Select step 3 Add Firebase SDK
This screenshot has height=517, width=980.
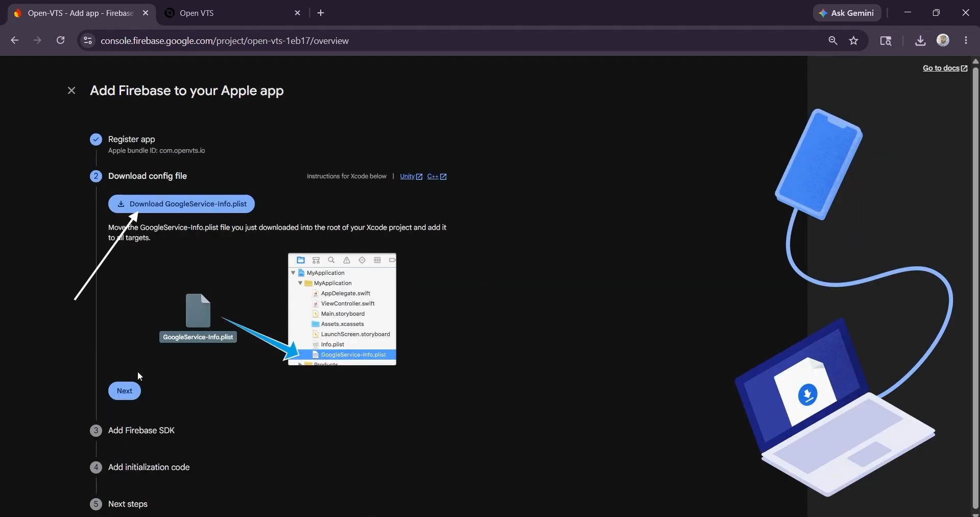tap(141, 430)
